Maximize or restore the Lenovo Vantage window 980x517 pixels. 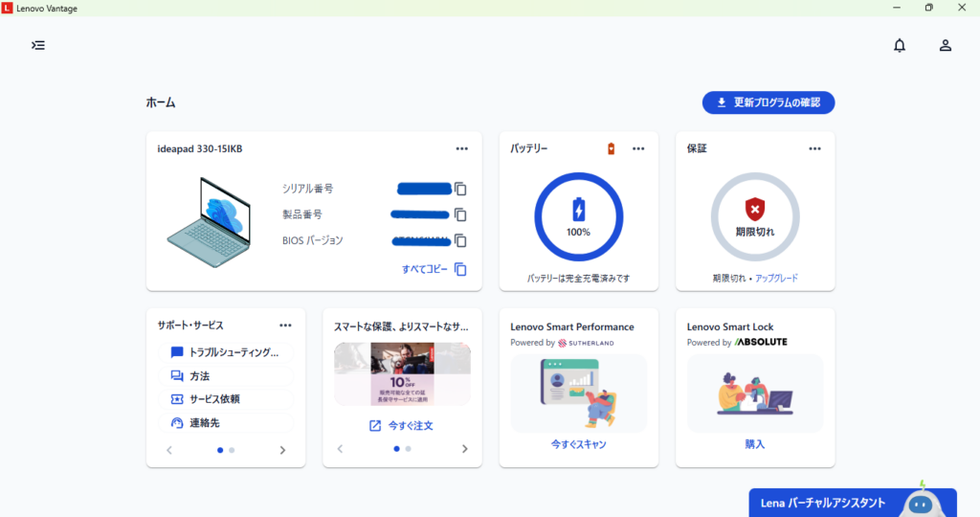928,8
